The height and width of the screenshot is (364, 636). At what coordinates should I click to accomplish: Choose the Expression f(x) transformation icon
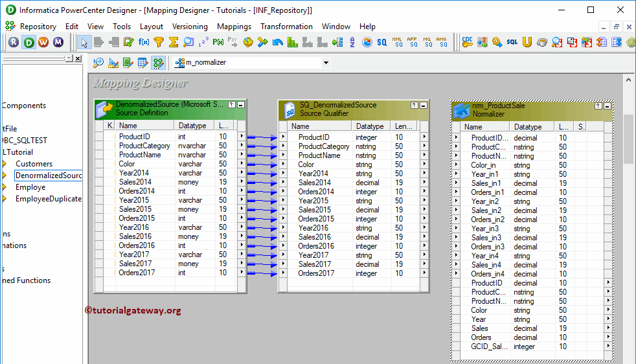click(x=144, y=42)
